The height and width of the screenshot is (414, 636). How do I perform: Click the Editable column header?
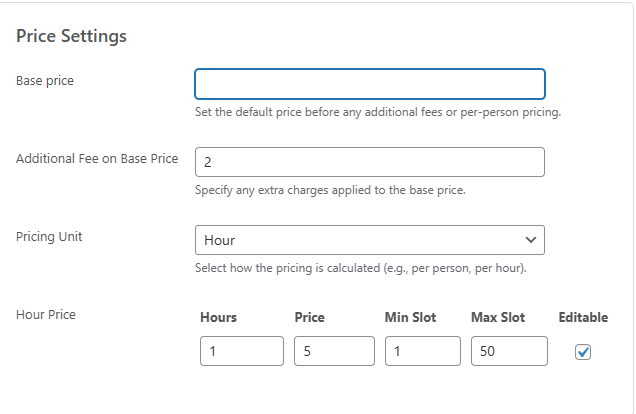(583, 317)
